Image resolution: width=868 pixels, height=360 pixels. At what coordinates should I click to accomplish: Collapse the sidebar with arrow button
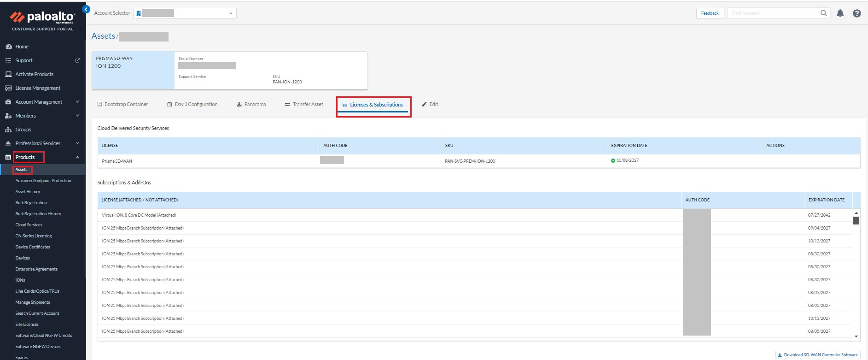pyautogui.click(x=86, y=9)
